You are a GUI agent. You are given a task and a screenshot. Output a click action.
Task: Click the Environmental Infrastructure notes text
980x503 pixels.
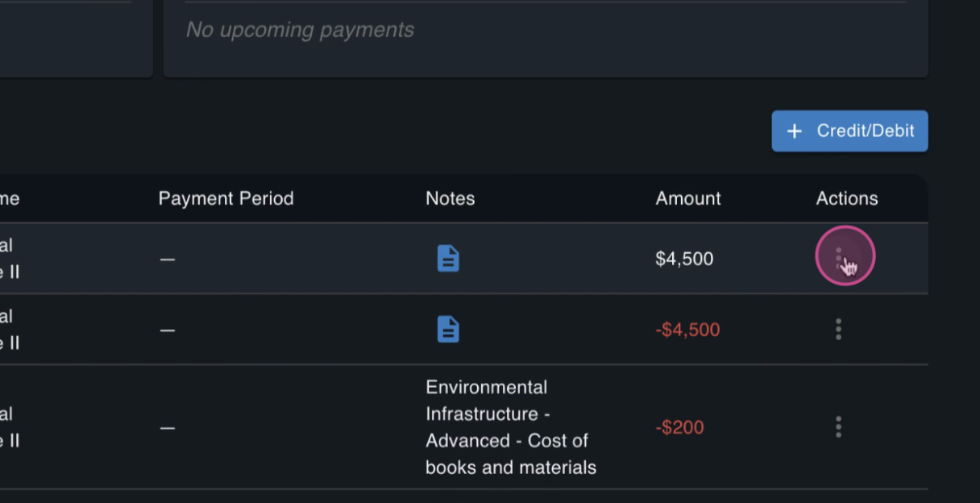[511, 427]
